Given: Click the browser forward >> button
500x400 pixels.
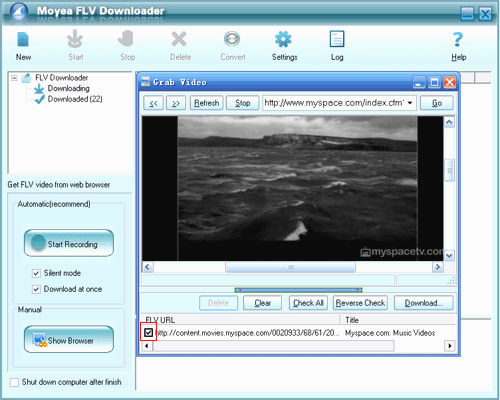Looking at the screenshot, I should (176, 103).
